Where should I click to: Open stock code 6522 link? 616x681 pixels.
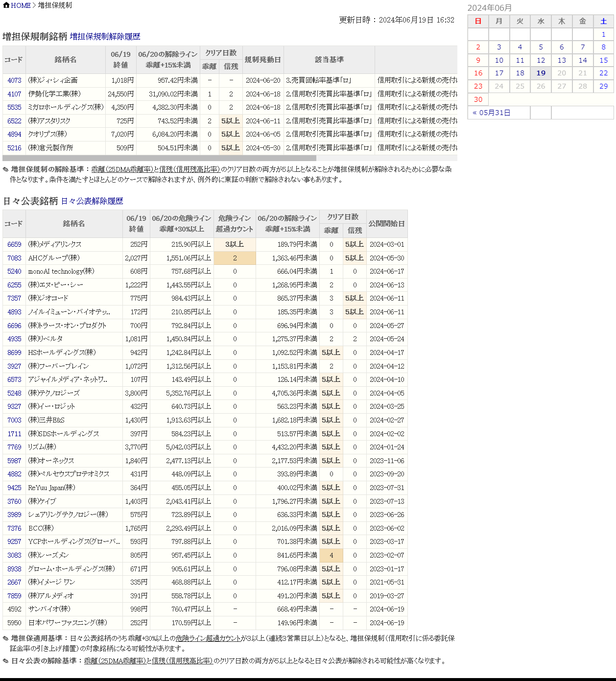[14, 121]
